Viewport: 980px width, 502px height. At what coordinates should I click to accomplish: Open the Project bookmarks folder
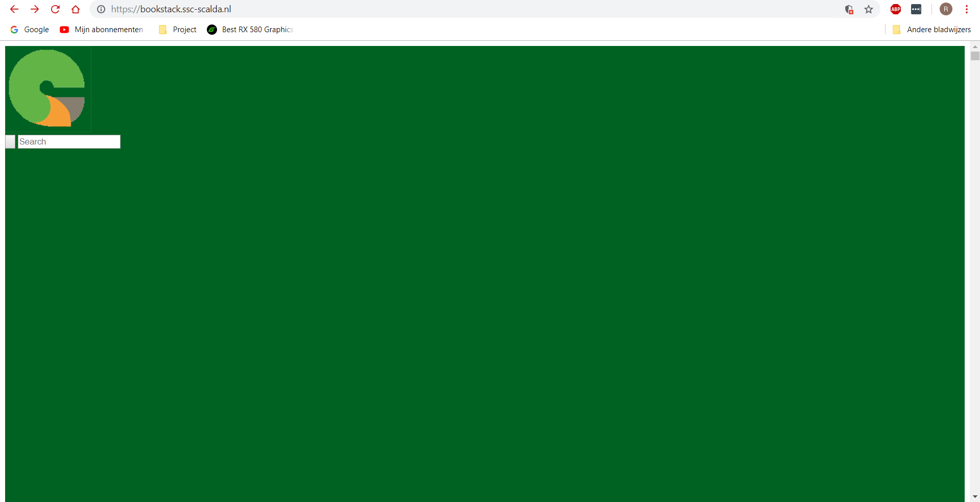point(177,29)
